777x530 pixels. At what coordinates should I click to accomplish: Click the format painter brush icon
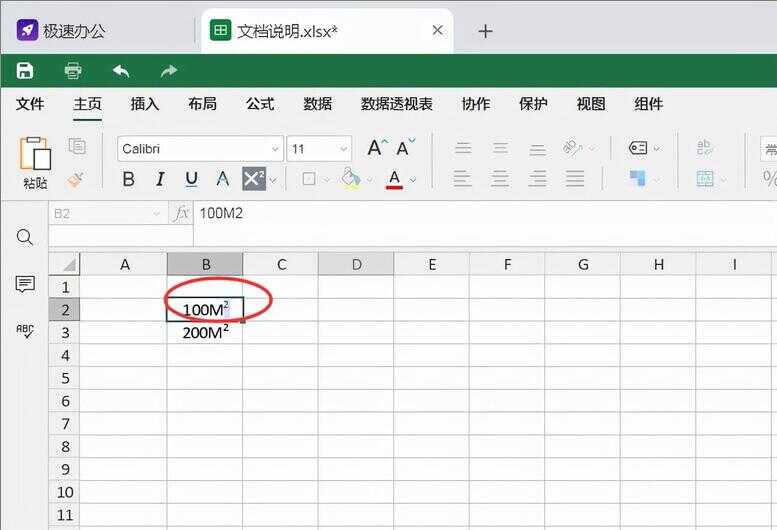tap(76, 180)
